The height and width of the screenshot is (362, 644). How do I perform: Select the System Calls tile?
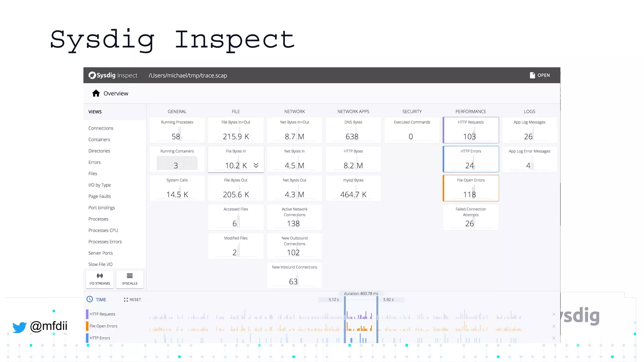click(177, 188)
